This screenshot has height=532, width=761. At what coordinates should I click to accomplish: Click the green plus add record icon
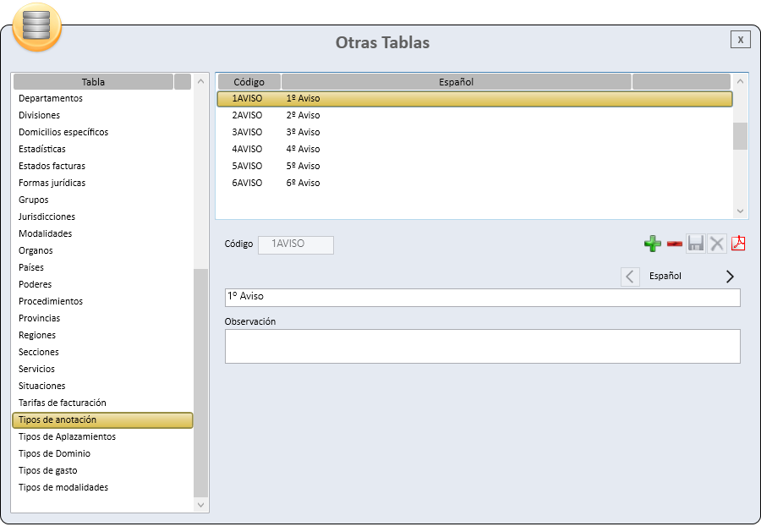coord(652,244)
